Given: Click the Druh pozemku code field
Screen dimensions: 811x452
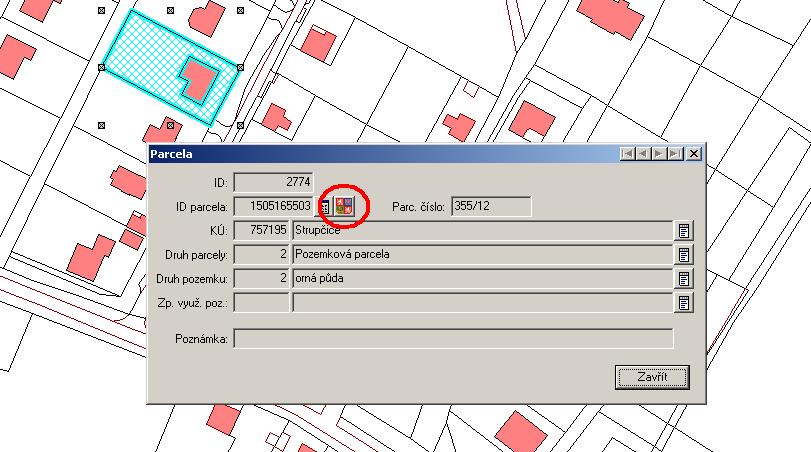Looking at the screenshot, I should [261, 278].
